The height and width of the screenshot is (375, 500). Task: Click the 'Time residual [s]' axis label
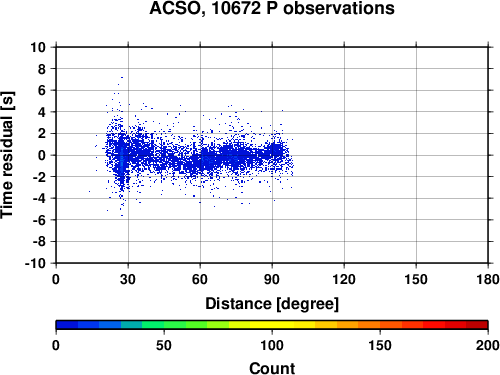click(7, 155)
